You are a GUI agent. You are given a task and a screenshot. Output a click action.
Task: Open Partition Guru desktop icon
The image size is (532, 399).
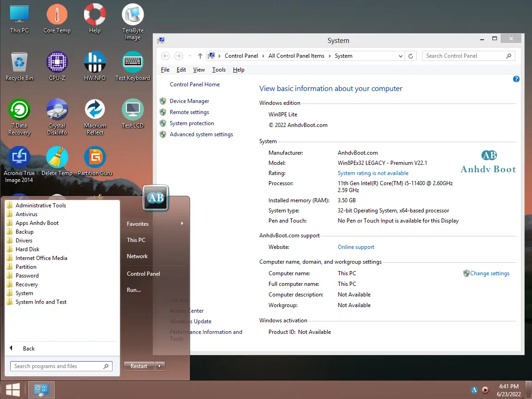(95, 161)
